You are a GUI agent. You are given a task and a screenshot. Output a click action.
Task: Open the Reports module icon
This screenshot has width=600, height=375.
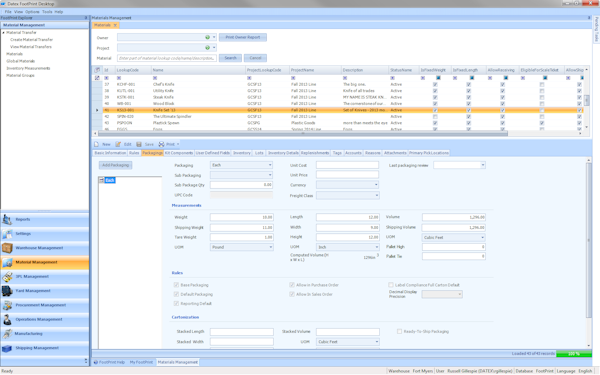tap(7, 220)
